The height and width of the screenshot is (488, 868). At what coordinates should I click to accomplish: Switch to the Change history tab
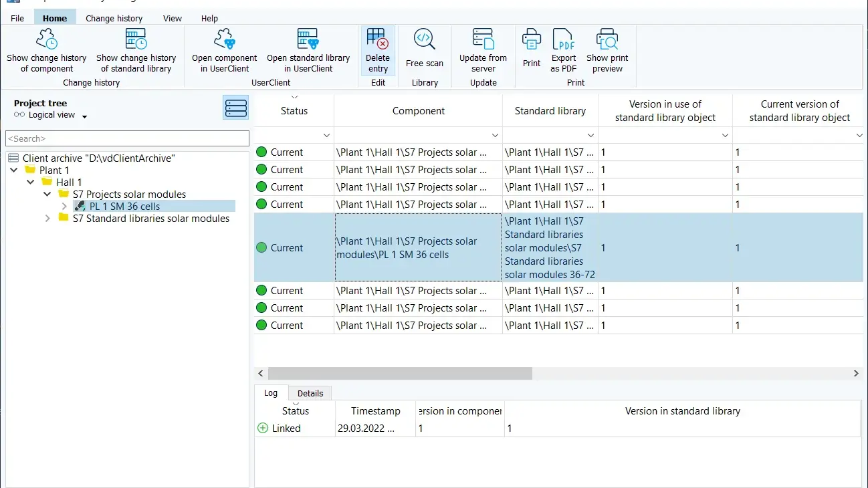(114, 18)
